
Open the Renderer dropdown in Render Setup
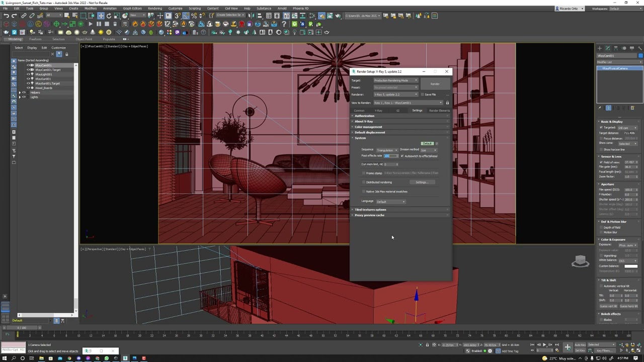pos(396,95)
